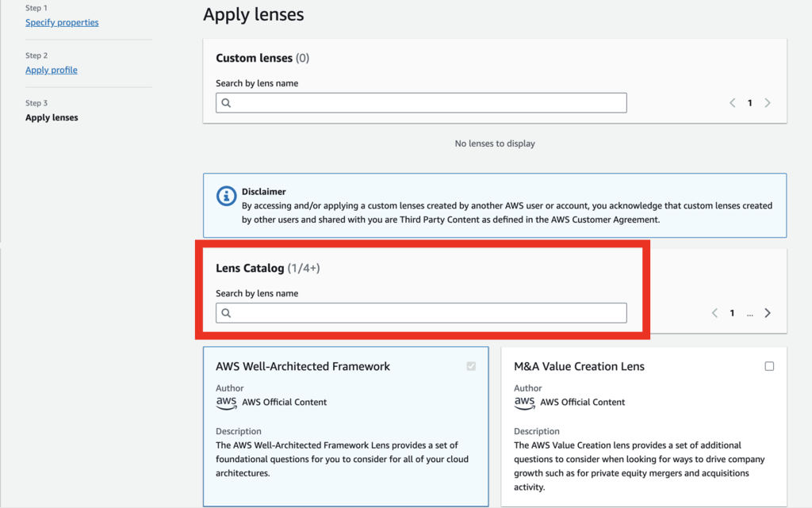Click into the Lens Catalog search field
The image size is (812, 508).
[420, 312]
